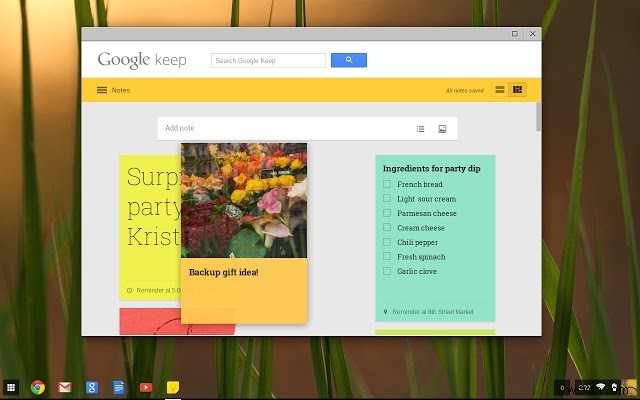The height and width of the screenshot is (400, 640).
Task: Check off French bread
Action: (387, 184)
